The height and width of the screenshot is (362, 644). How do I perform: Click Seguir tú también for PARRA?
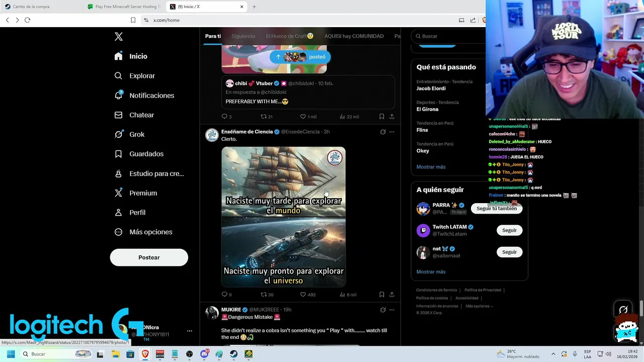pos(497,208)
